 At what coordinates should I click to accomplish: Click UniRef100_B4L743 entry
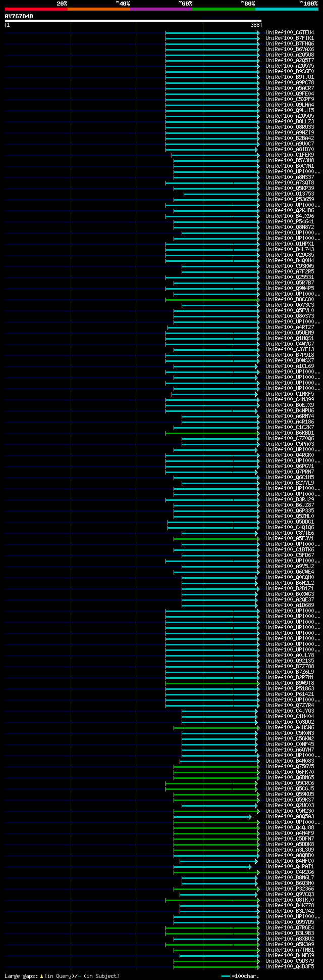pos(290,250)
